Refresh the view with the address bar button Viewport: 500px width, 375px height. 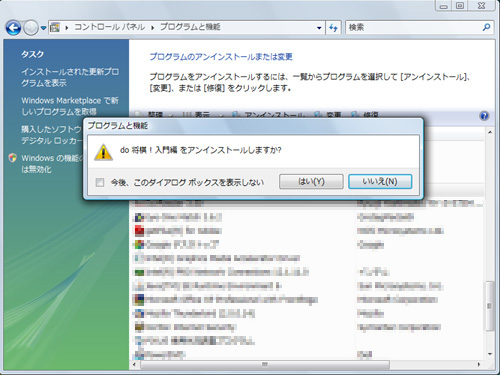coord(333,28)
